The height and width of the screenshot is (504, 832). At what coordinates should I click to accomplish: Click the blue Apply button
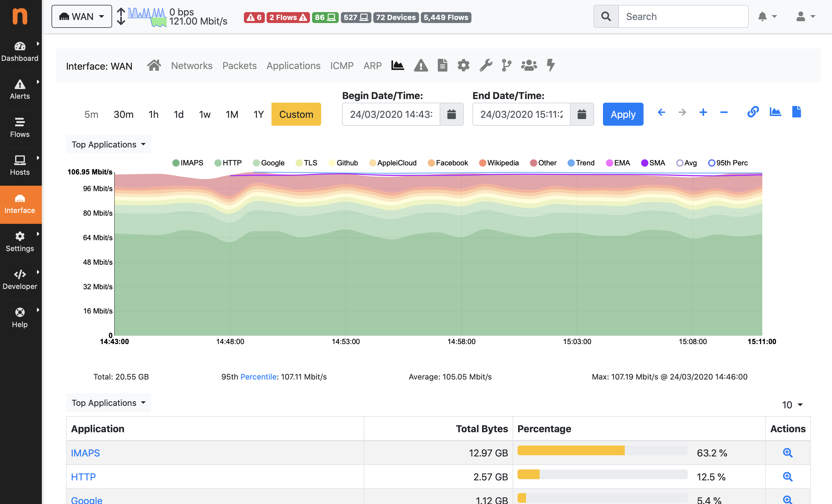623,114
